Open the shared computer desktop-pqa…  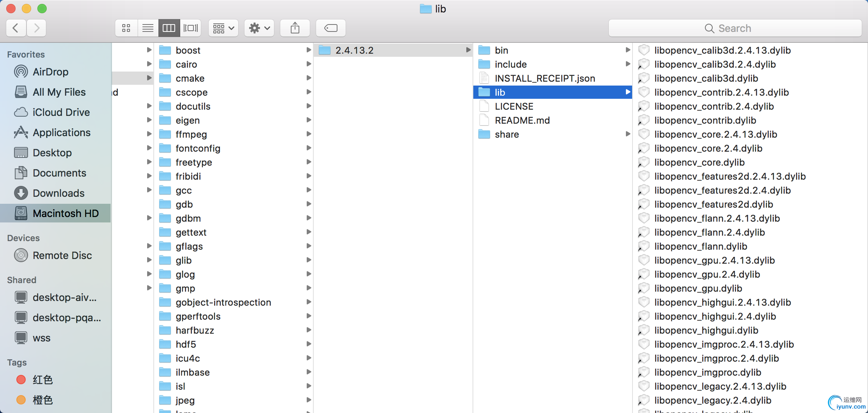55,318
